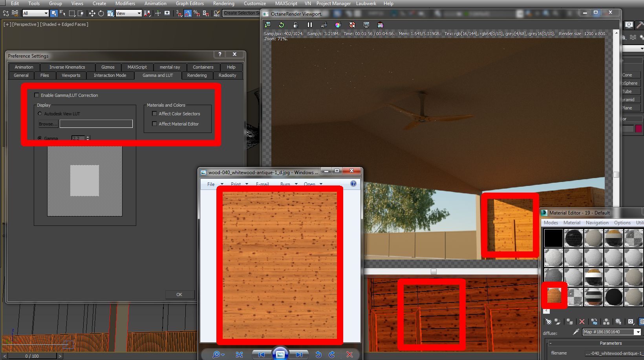Switch to the Viewports preferences tab
Screen dimensions: 644x360
[71, 75]
